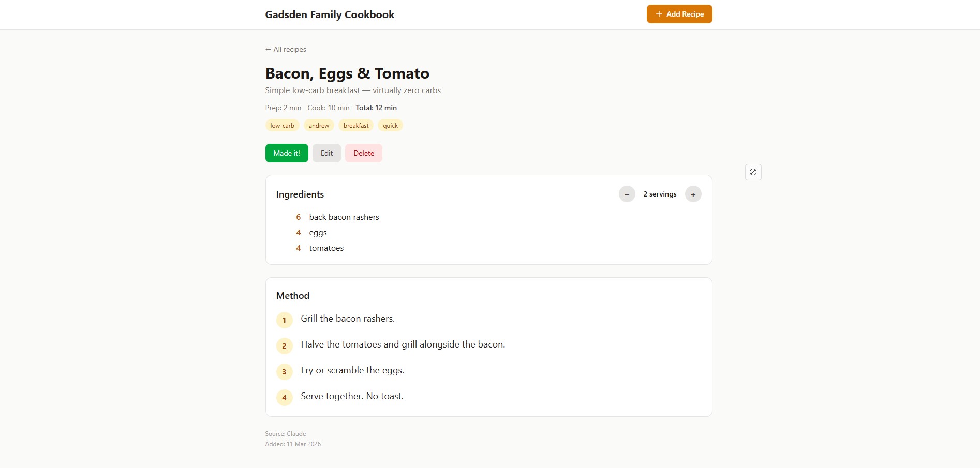Click the Edit button
The height and width of the screenshot is (468, 980).
(x=326, y=153)
